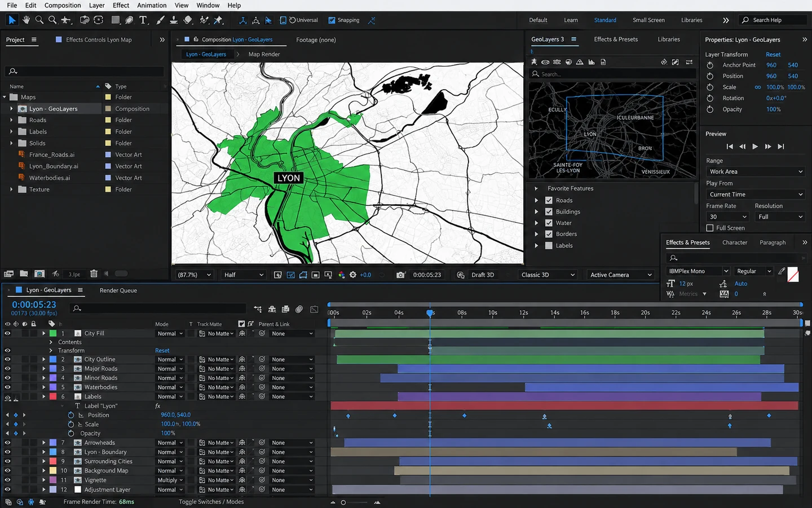
Task: Select Lyon_Boundary.ai in Project panel
Action: coord(54,166)
